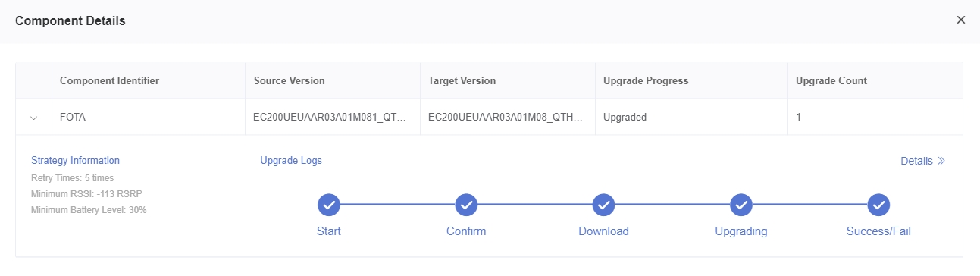Click the Target Version column header
The width and height of the screenshot is (980, 276).
pos(462,80)
